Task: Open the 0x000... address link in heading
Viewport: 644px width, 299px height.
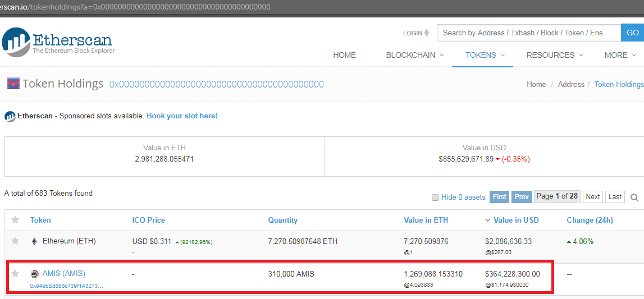Action: point(217,85)
